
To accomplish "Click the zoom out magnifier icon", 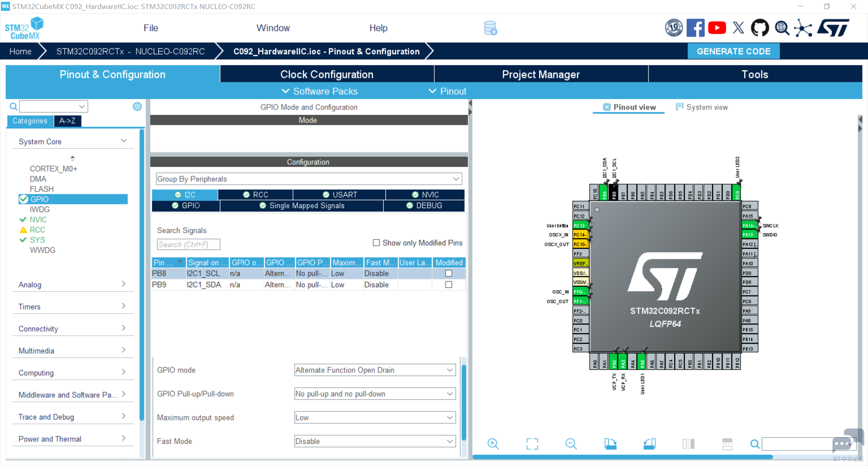I will pyautogui.click(x=571, y=444).
